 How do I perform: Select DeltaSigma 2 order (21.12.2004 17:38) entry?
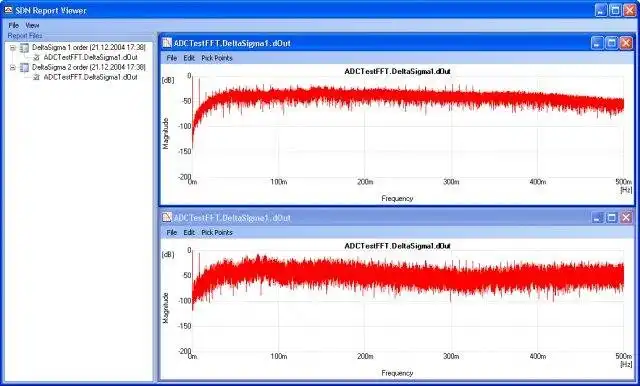(x=89, y=67)
